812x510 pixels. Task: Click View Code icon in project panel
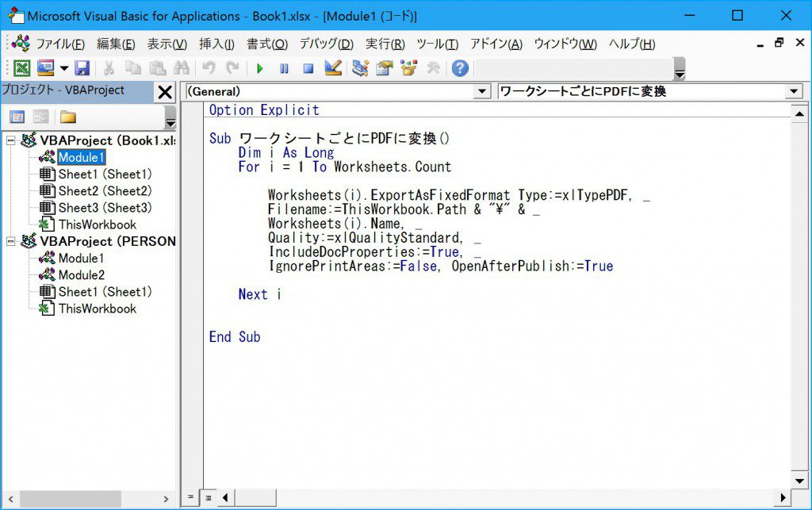pos(17,117)
